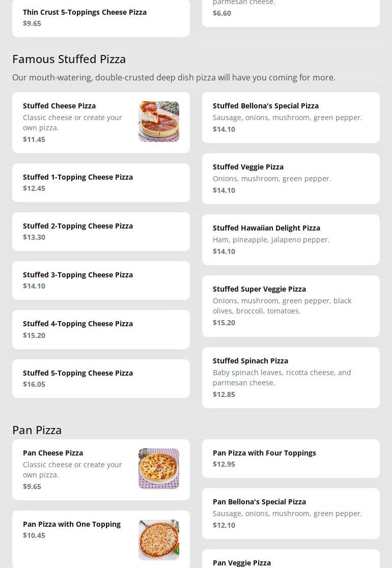Pick the Stuffed 4-Topping Cheese Pizza

pyautogui.click(x=101, y=329)
